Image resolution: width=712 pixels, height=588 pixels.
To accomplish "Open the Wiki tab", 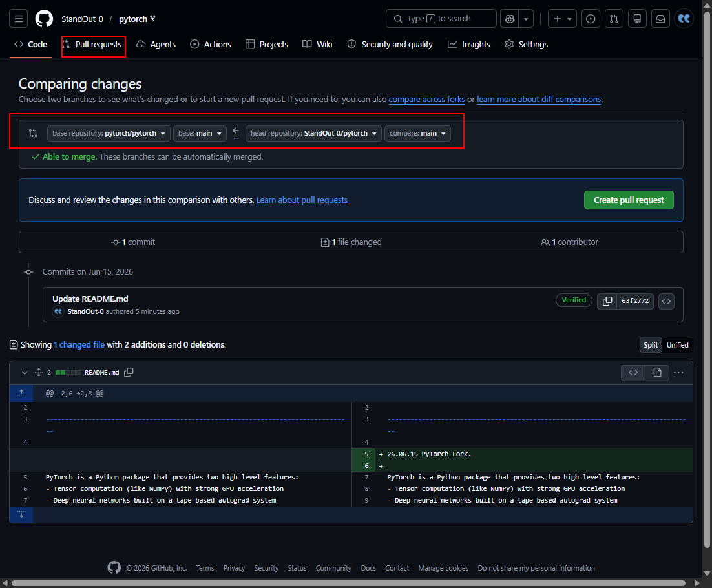I will click(x=317, y=44).
